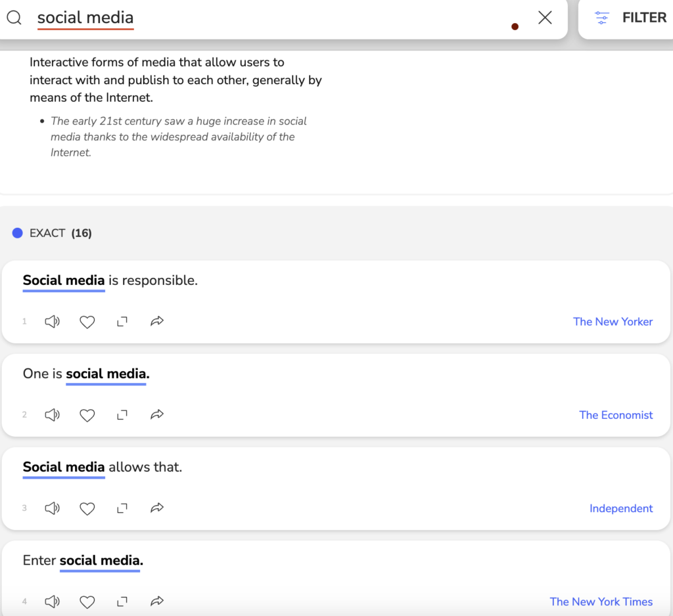
Task: Like the "One is social media" sentence
Action: click(87, 415)
